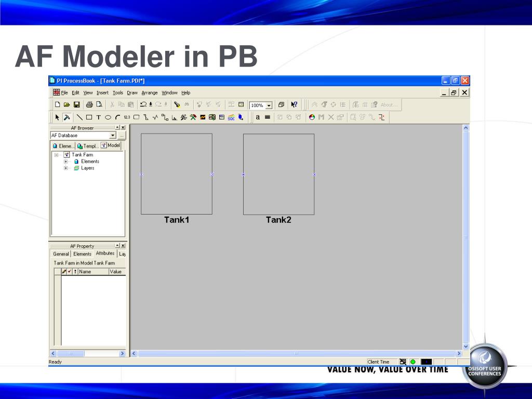
Task: Click the undo arrow icon
Action: click(x=143, y=104)
